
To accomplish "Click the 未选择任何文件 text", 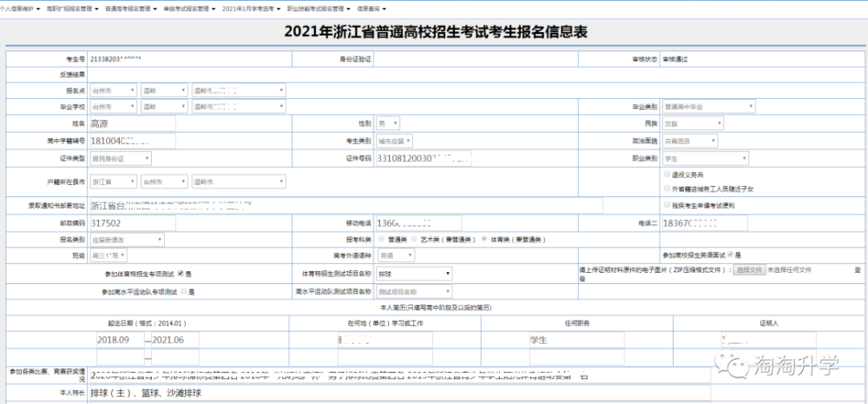I will tap(789, 270).
